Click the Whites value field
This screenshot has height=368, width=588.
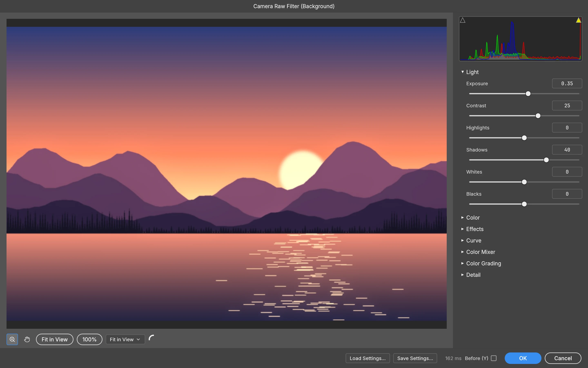pyautogui.click(x=567, y=172)
